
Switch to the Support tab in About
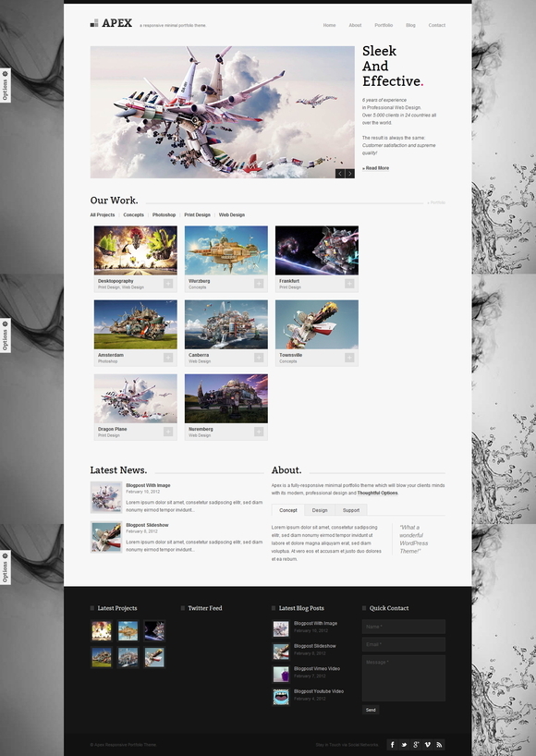coord(351,510)
